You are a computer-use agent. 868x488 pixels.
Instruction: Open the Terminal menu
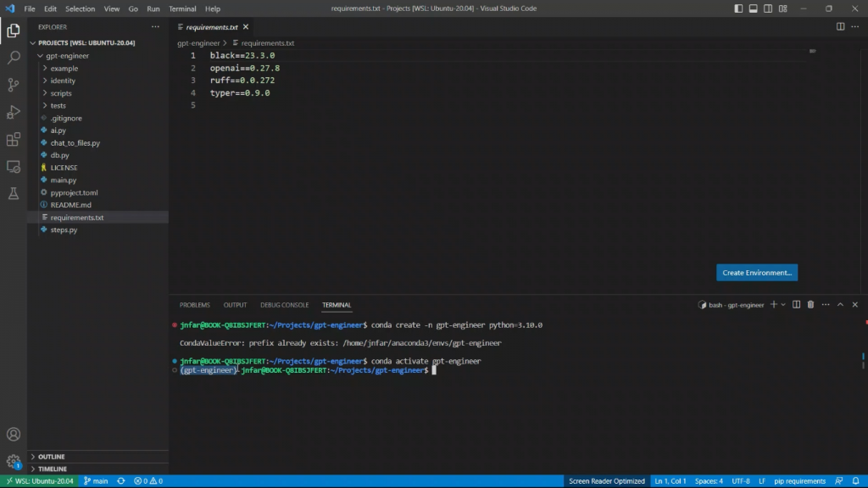click(x=182, y=8)
